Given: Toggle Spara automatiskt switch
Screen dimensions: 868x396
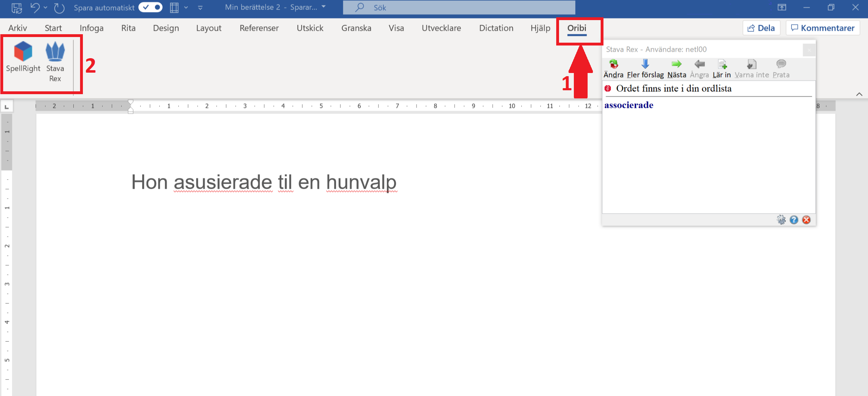Looking at the screenshot, I should point(151,7).
